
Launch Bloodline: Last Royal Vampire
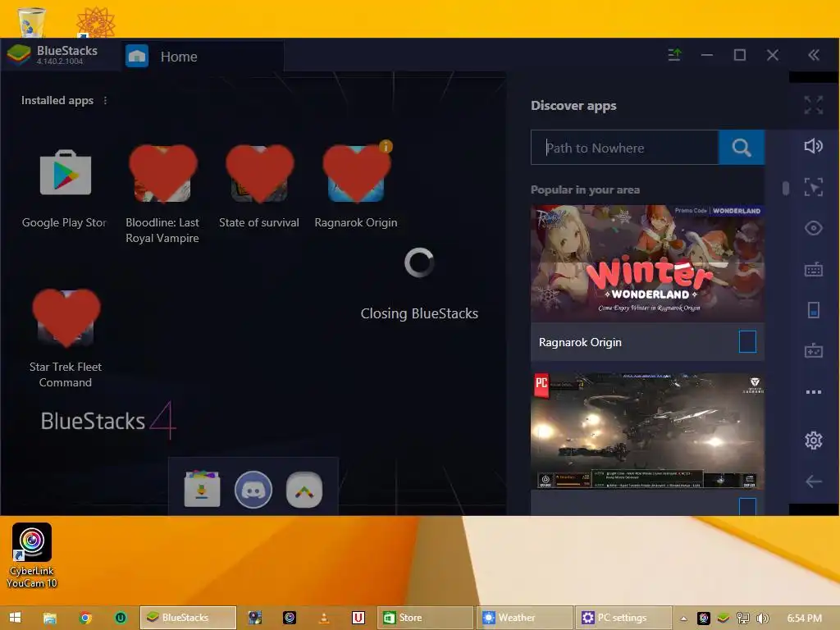point(163,174)
